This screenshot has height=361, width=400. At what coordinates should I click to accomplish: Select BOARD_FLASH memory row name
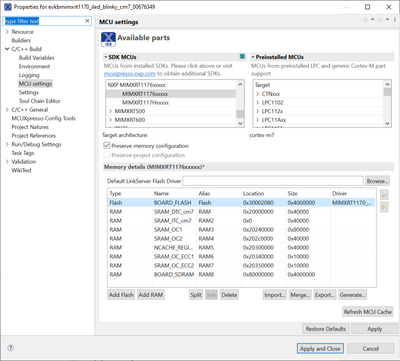click(173, 203)
